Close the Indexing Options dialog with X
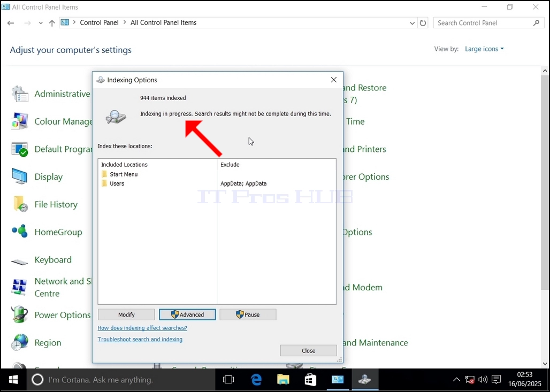 333,80
